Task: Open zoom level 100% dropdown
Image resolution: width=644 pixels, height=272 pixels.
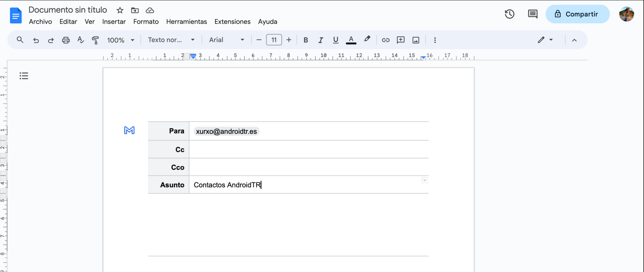Action: coord(121,40)
